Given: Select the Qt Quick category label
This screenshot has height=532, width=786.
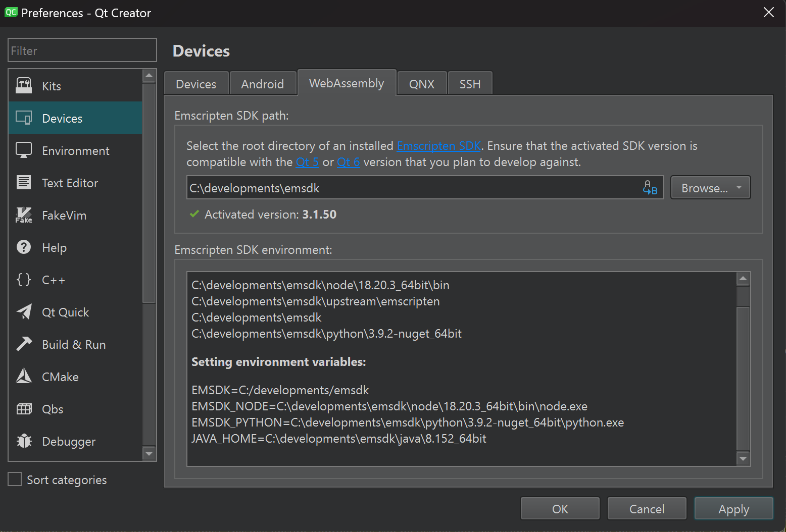Looking at the screenshot, I should (x=66, y=312).
